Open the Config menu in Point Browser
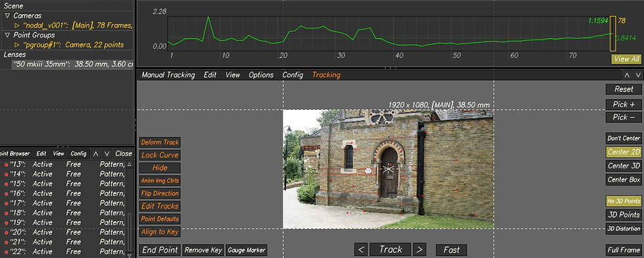 point(78,153)
